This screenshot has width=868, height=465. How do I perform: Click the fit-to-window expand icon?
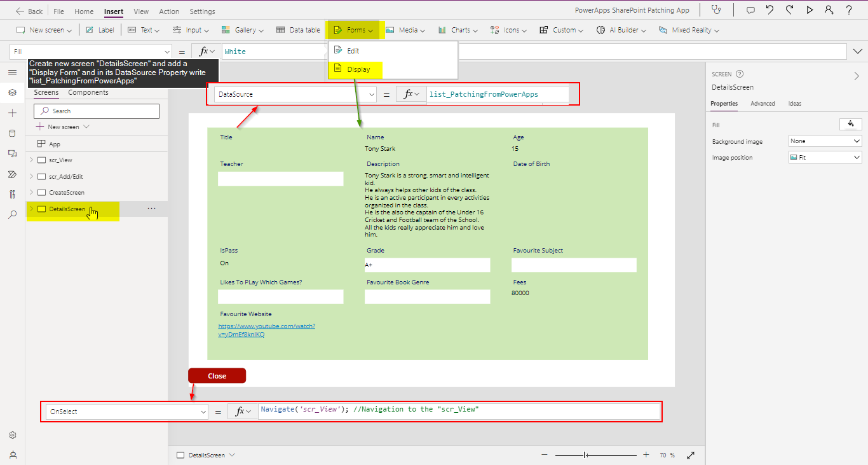[x=691, y=455]
